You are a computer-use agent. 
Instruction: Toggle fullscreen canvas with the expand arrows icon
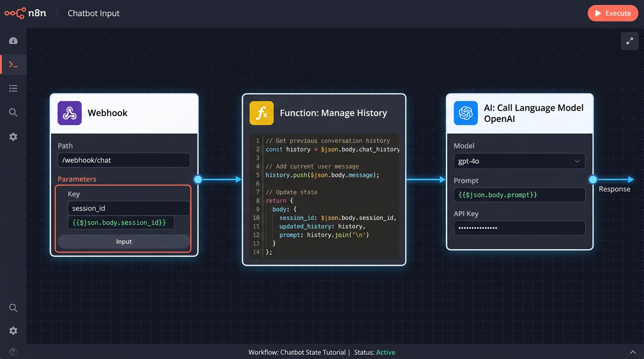(x=629, y=41)
